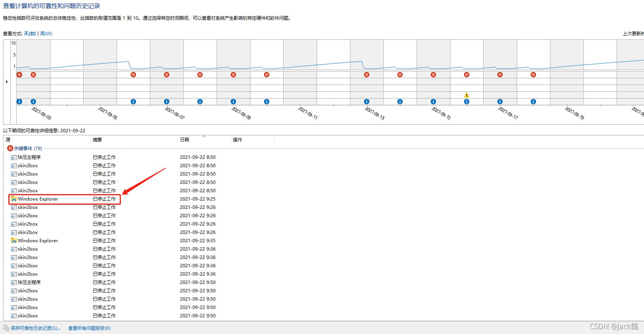Collapse the 关键事件 (79) group
The width and height of the screenshot is (644, 334).
(x=25, y=148)
